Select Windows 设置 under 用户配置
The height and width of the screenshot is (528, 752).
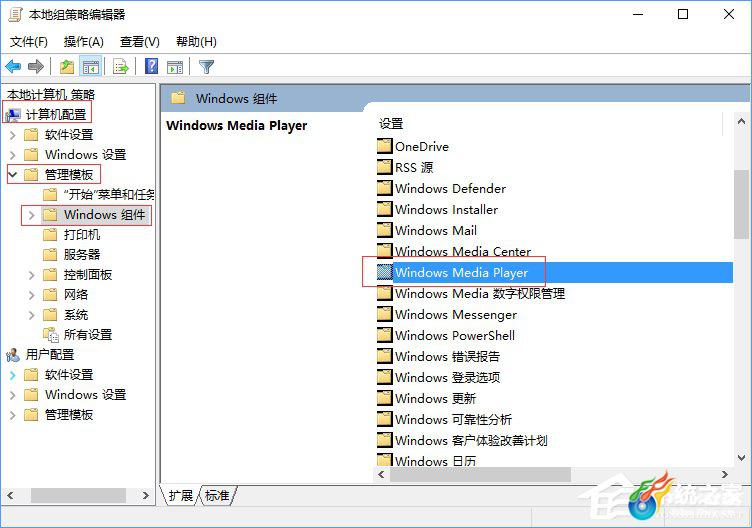click(x=85, y=395)
